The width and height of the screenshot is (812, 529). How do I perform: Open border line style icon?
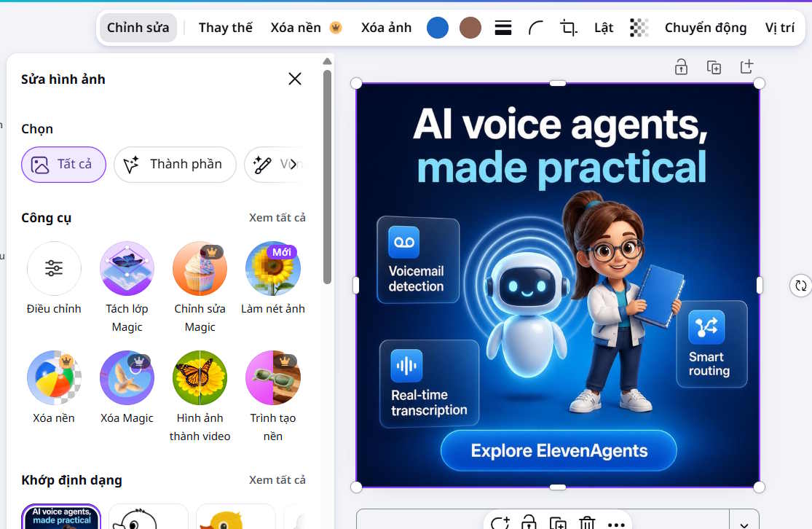tap(502, 28)
